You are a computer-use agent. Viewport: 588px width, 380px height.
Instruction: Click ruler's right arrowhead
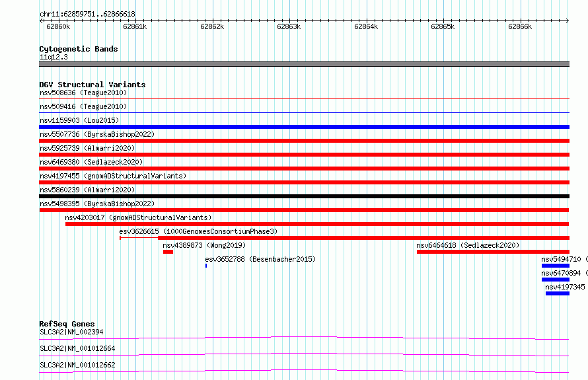click(568, 20)
